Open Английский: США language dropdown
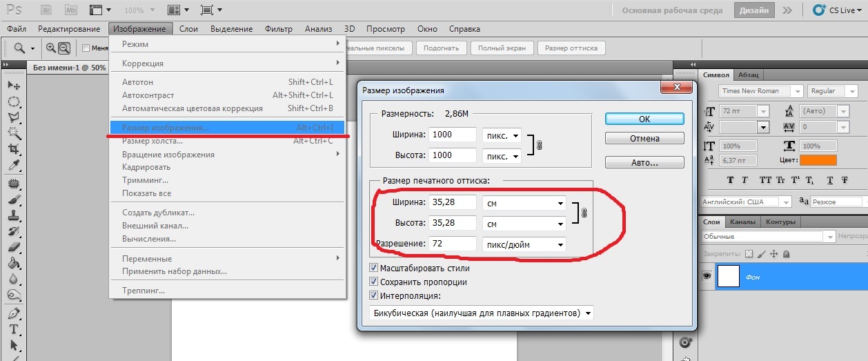Viewport: 868px width, 361px height. pyautogui.click(x=746, y=202)
